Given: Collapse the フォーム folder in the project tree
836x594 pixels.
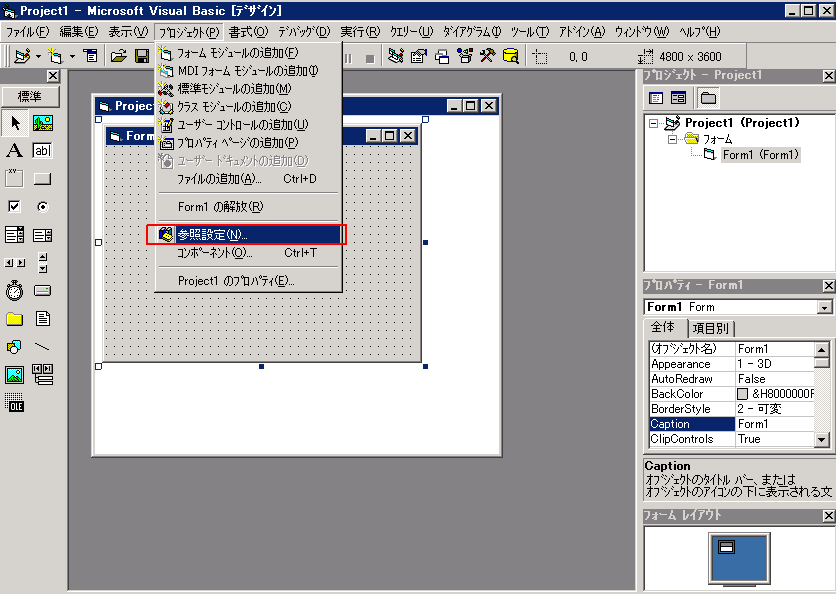Looking at the screenshot, I should (671, 138).
